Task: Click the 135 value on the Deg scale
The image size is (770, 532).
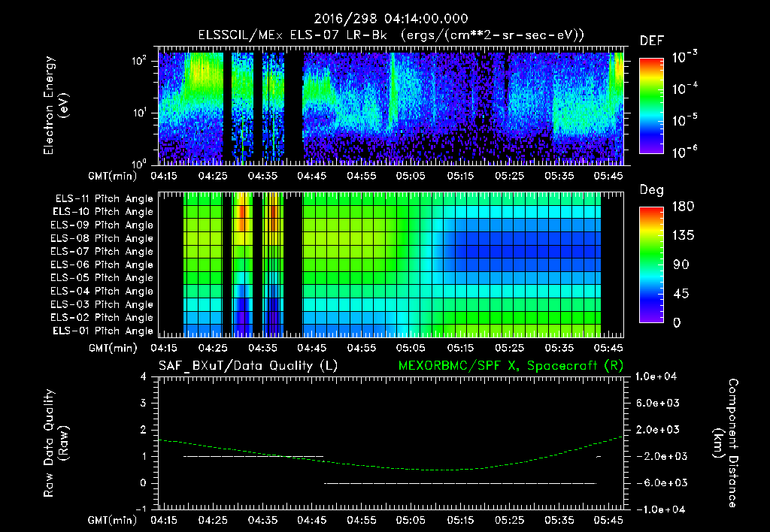Action: 683,236
